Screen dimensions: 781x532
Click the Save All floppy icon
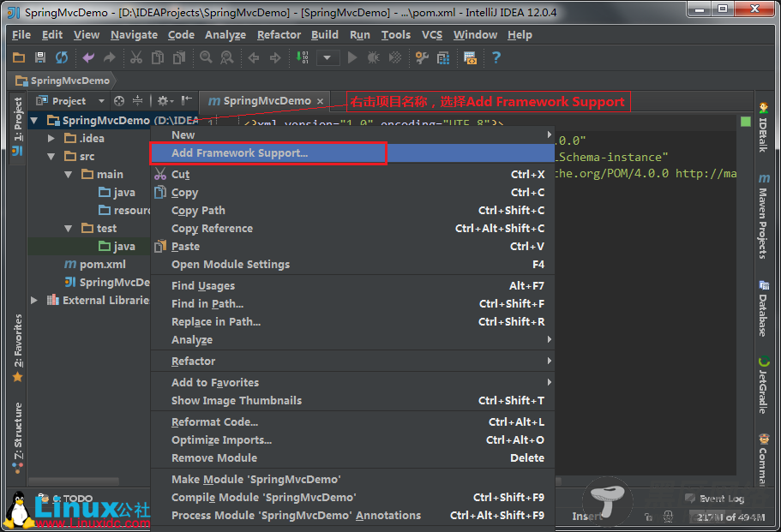click(x=40, y=57)
